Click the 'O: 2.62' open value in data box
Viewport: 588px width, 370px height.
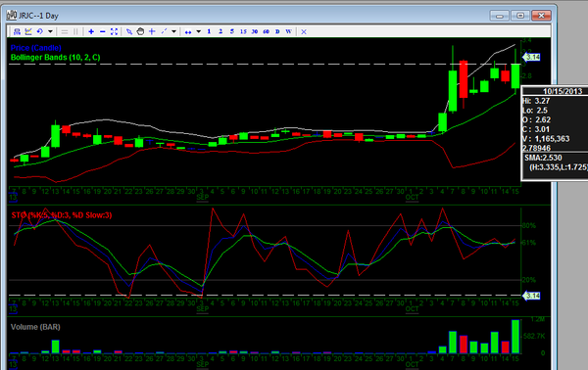537,119
